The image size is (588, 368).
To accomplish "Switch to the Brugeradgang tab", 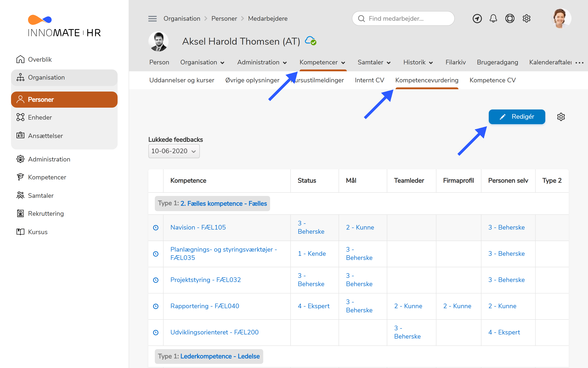I will coord(497,62).
